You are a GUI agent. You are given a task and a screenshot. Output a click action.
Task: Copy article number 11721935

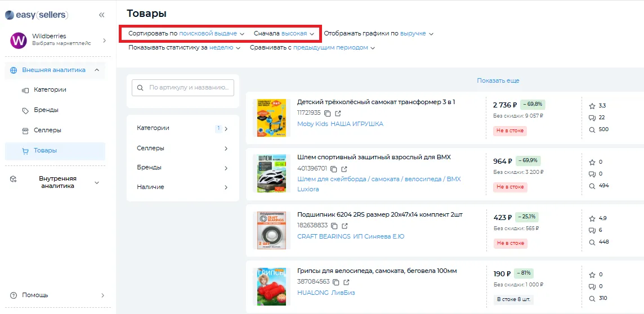[328, 113]
